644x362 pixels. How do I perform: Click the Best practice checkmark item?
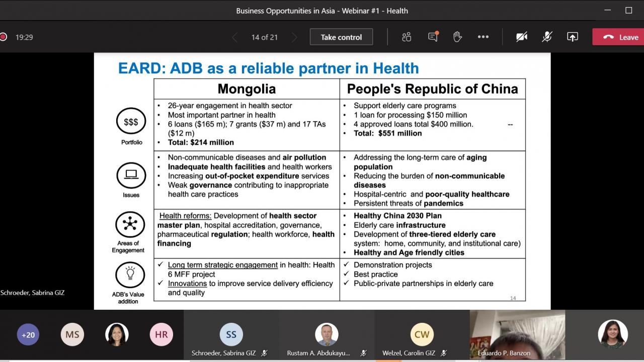(x=375, y=275)
